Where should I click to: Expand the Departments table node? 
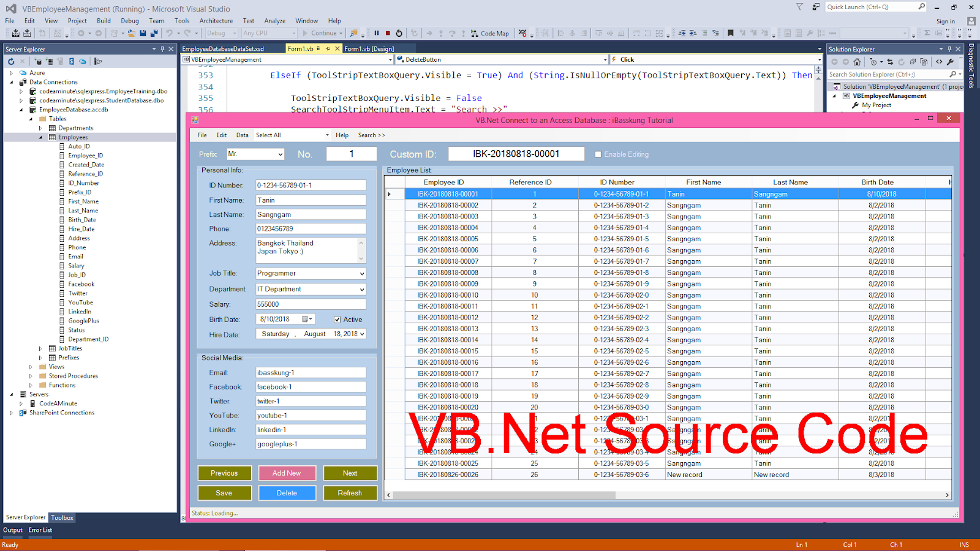tap(40, 128)
